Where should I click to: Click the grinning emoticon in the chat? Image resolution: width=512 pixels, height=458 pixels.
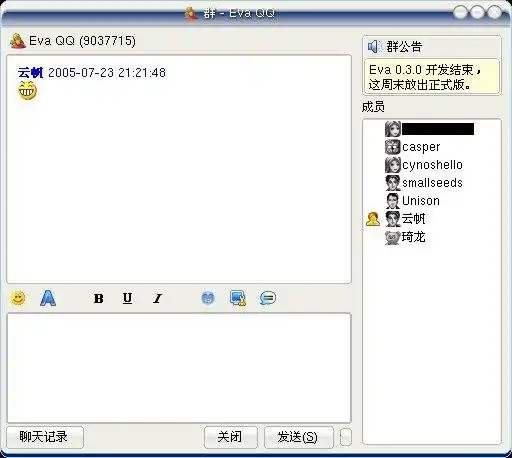tap(27, 91)
